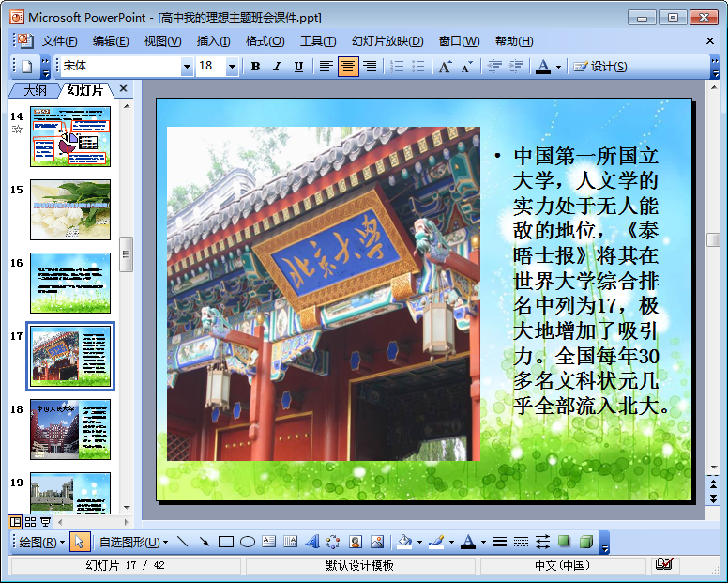Toggle Italic formatting

coord(277,67)
